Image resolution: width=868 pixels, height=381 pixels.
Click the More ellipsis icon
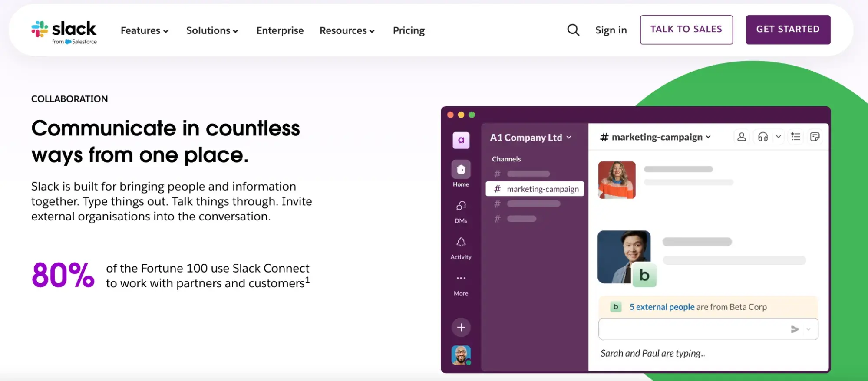pyautogui.click(x=461, y=278)
